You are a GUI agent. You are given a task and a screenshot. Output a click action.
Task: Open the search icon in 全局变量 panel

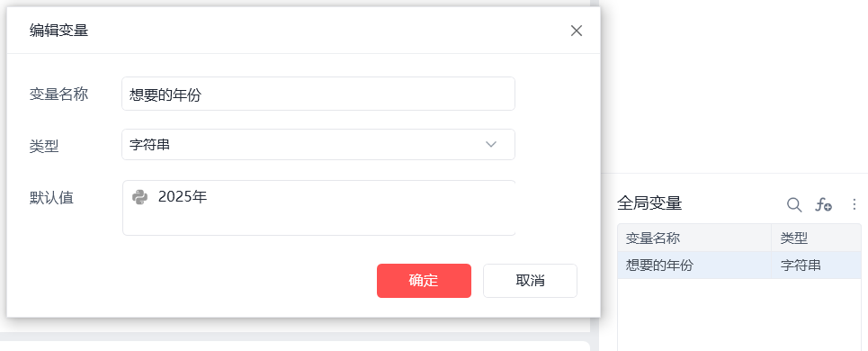tap(794, 205)
